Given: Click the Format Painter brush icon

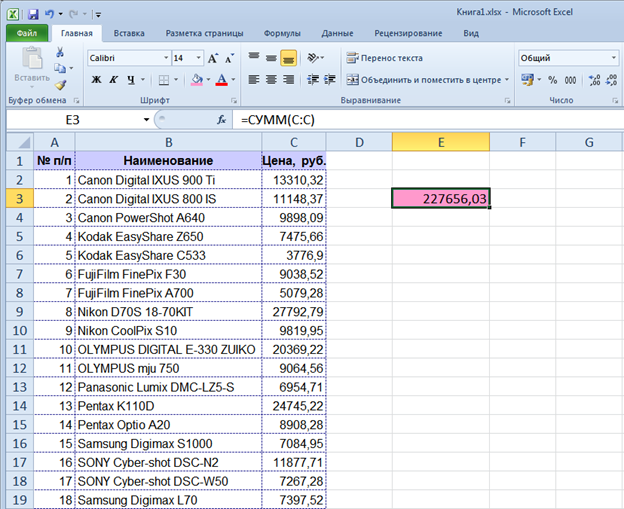Looking at the screenshot, I should (60, 85).
